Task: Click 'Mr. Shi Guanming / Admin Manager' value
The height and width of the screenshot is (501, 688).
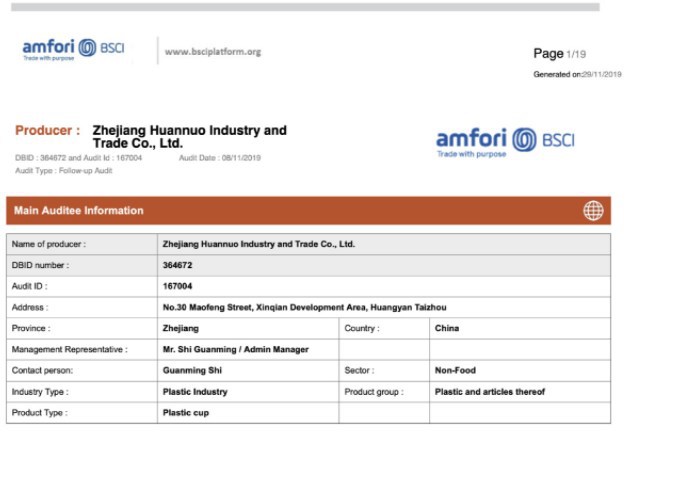Action: (236, 349)
